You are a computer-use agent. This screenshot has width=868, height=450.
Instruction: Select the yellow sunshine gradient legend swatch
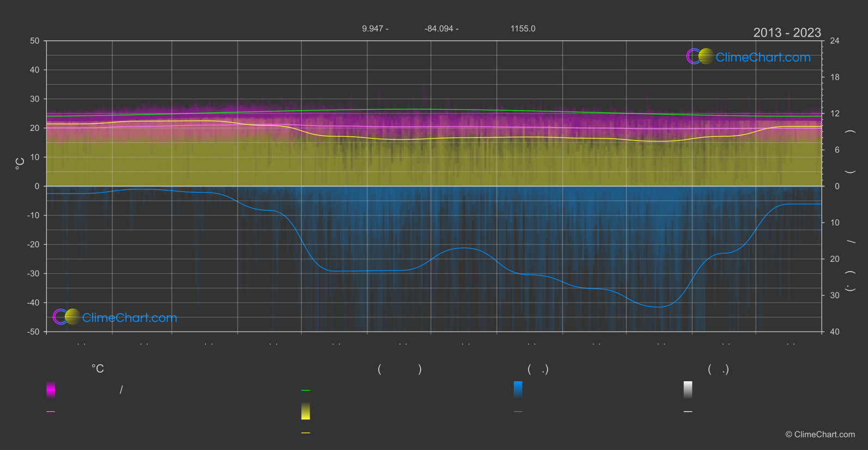click(306, 411)
